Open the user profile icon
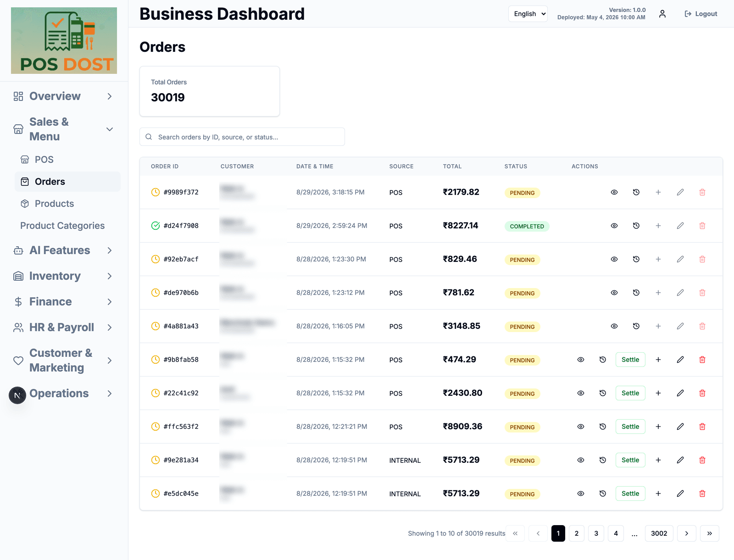Image resolution: width=734 pixels, height=560 pixels. click(662, 14)
